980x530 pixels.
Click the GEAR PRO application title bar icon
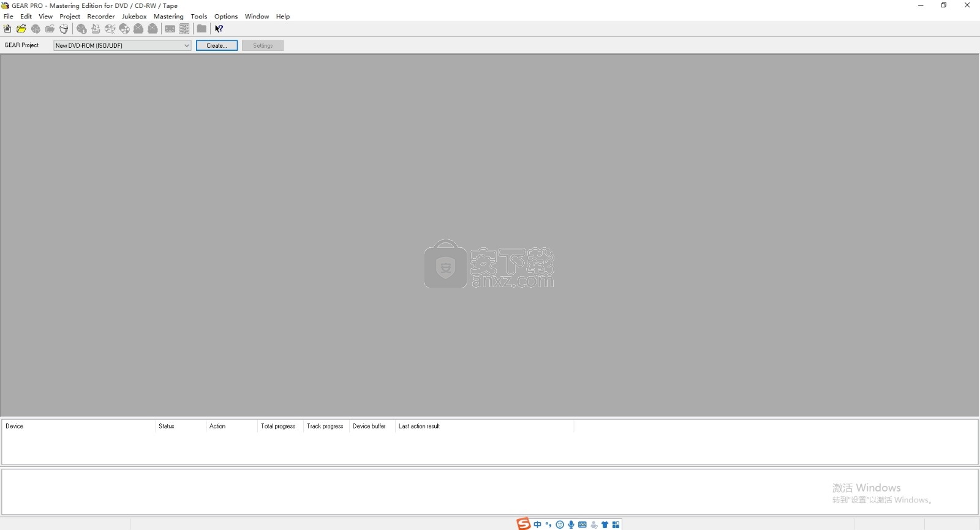point(6,6)
